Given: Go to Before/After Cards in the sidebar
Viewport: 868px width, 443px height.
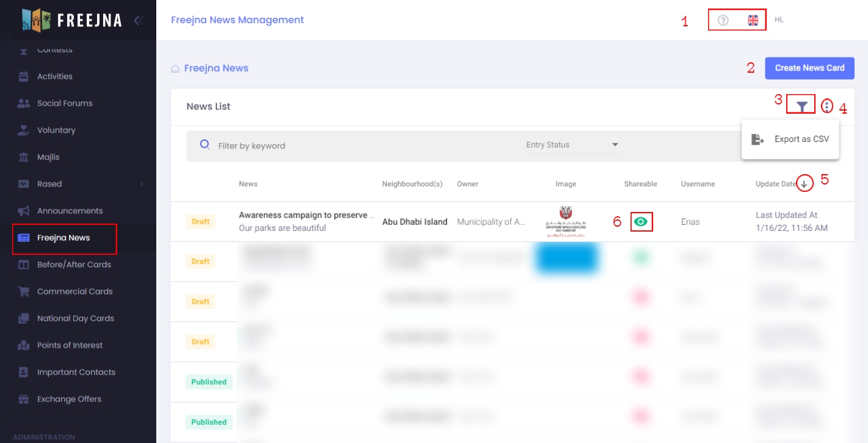Looking at the screenshot, I should pos(74,265).
